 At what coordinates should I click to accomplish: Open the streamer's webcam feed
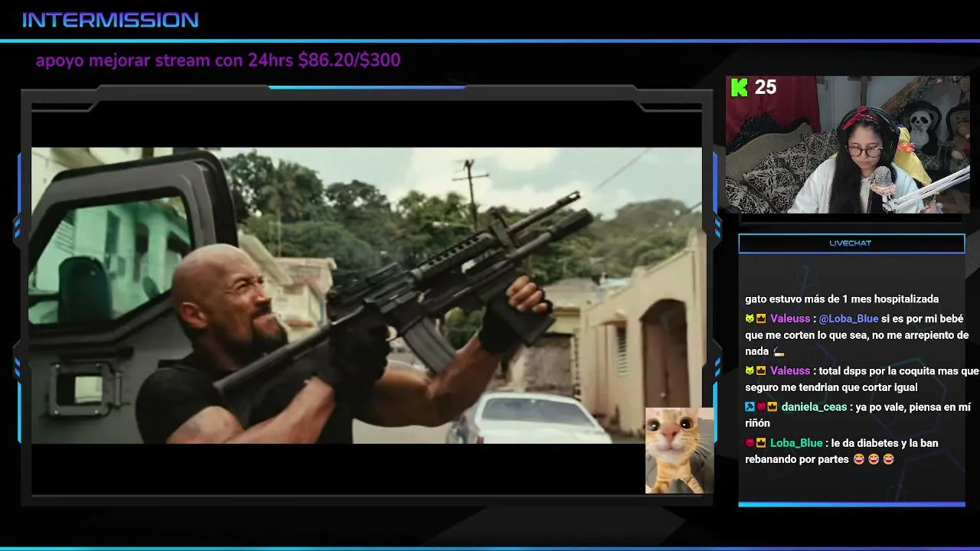pyautogui.click(x=848, y=145)
